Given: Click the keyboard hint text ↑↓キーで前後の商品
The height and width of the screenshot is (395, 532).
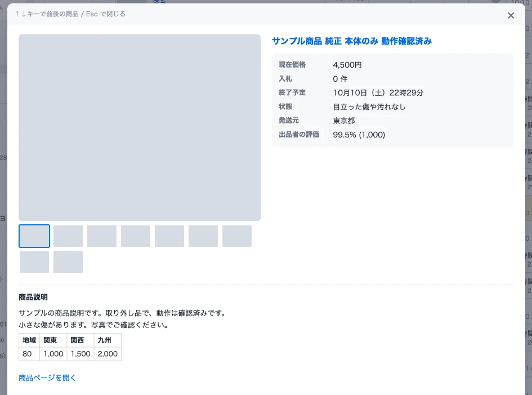Looking at the screenshot, I should [47, 14].
